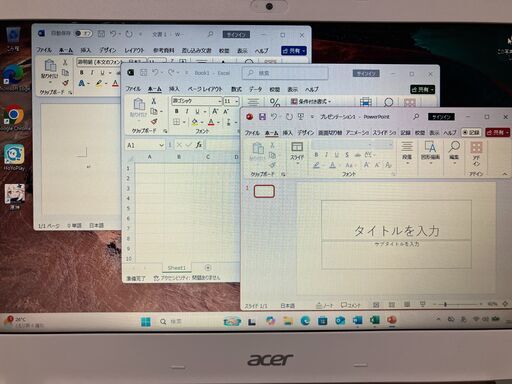Click PowerPoint Sign in button

tap(441, 117)
